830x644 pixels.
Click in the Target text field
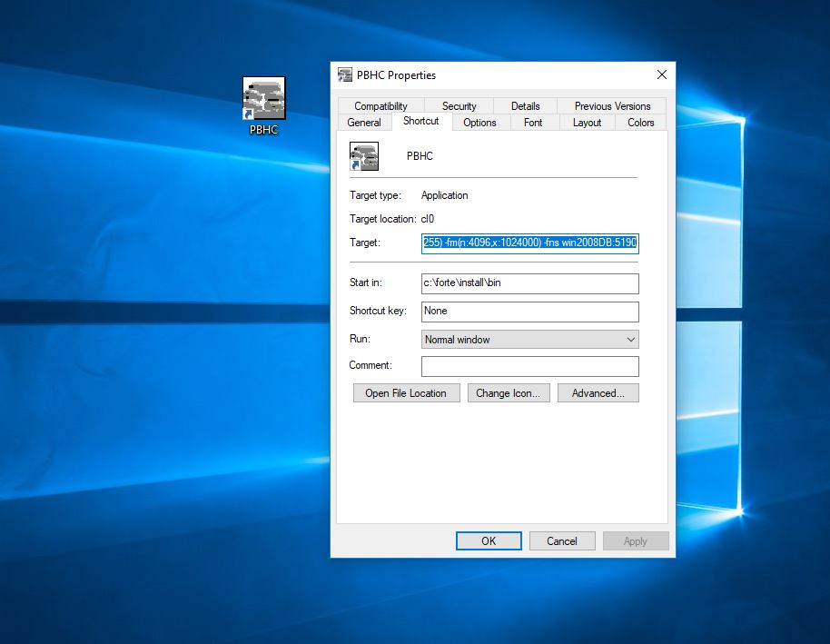point(529,243)
